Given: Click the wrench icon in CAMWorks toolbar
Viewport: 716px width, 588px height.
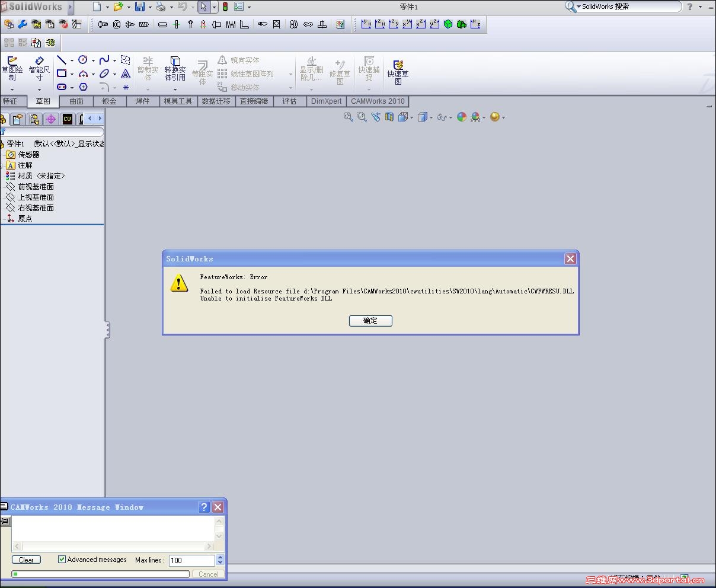Looking at the screenshot, I should (x=23, y=24).
